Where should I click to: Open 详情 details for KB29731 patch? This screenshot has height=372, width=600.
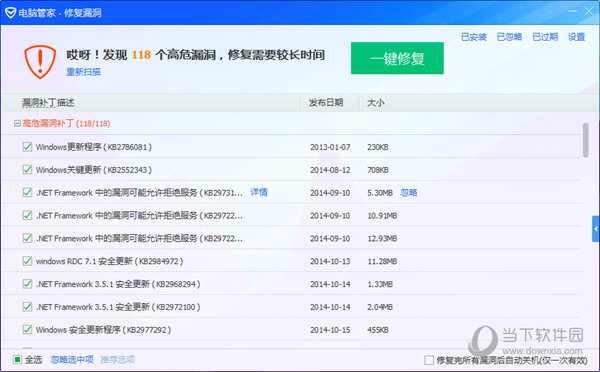[x=259, y=192]
